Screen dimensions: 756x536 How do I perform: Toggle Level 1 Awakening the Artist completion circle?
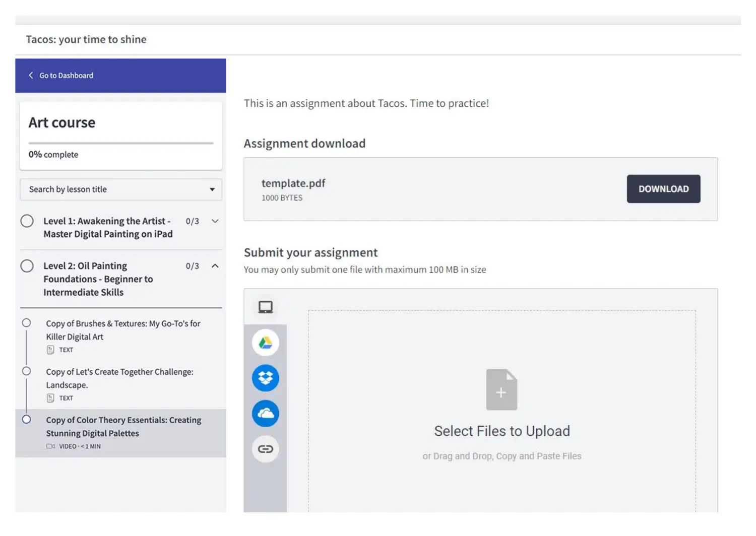[x=27, y=221]
